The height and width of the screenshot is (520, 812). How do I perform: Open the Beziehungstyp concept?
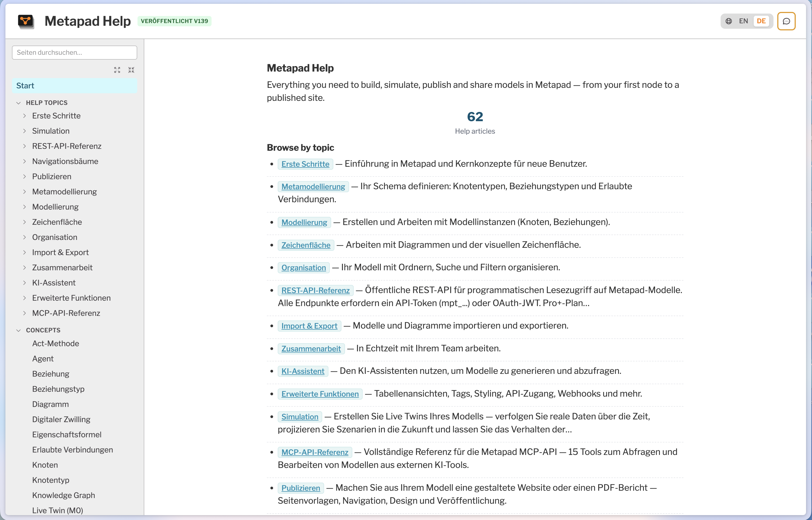tap(58, 389)
